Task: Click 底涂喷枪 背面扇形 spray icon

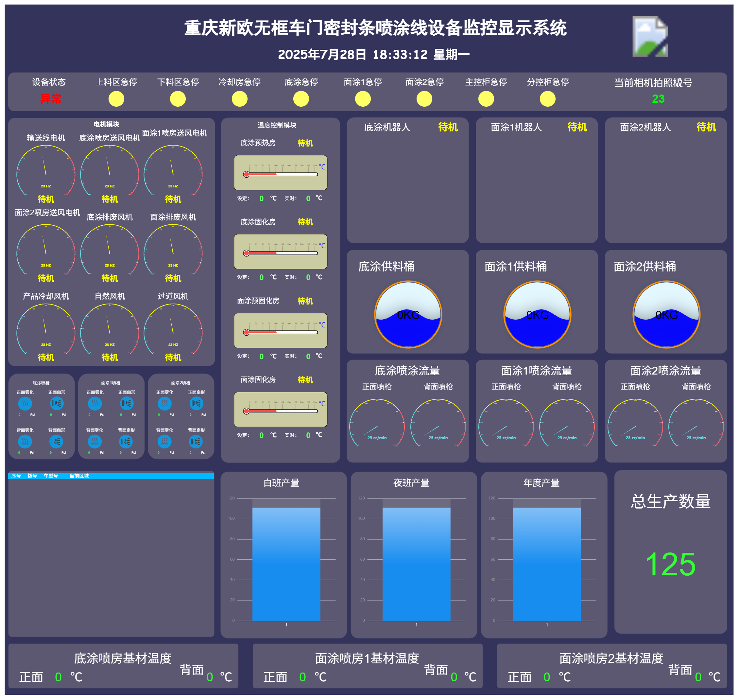Action: coord(56,441)
